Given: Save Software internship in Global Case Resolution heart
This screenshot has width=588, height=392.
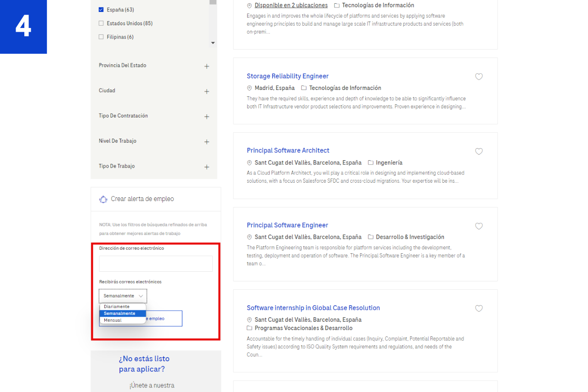Looking at the screenshot, I should pos(479,308).
